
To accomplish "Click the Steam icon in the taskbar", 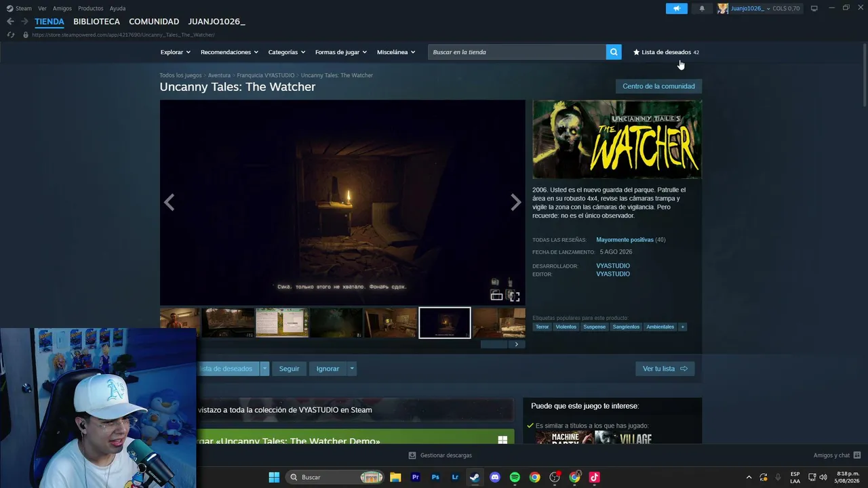I will 475,477.
